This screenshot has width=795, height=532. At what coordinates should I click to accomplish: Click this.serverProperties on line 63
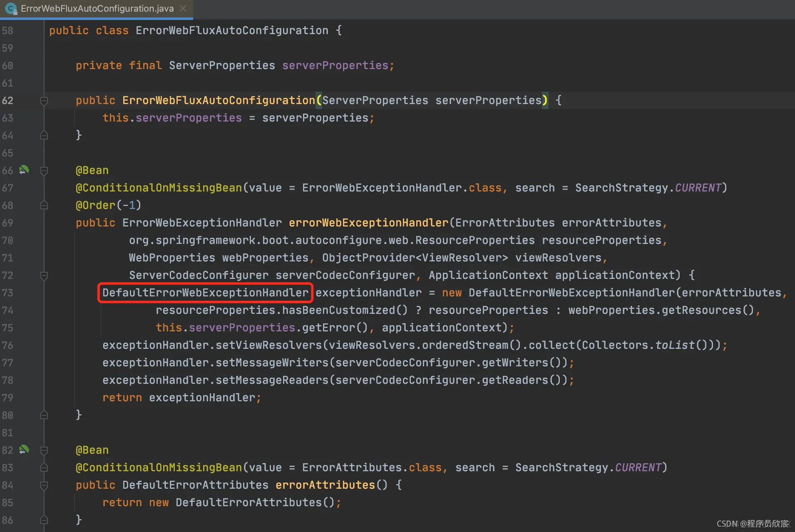pyautogui.click(x=172, y=118)
